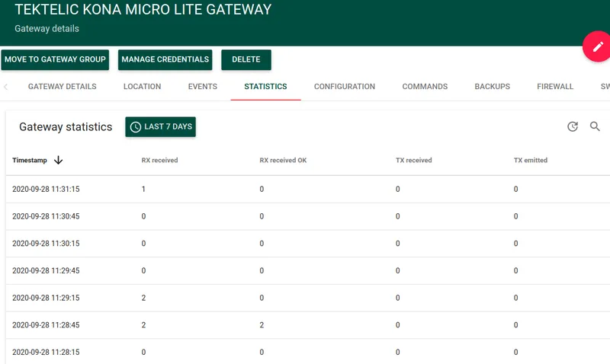610x364 pixels.
Task: Select row timestamp 2020-09-28 11:30:15
Action: click(46, 244)
